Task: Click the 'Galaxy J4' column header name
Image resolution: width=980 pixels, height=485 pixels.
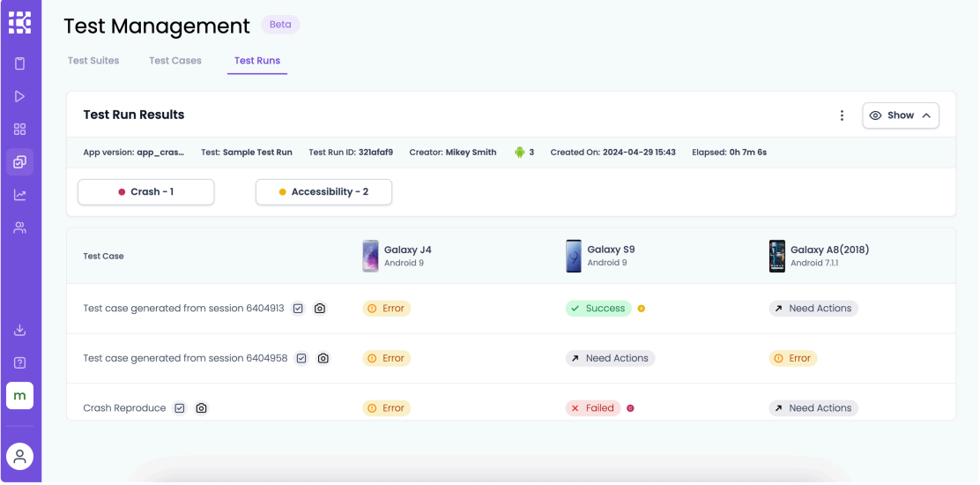Action: (x=407, y=250)
